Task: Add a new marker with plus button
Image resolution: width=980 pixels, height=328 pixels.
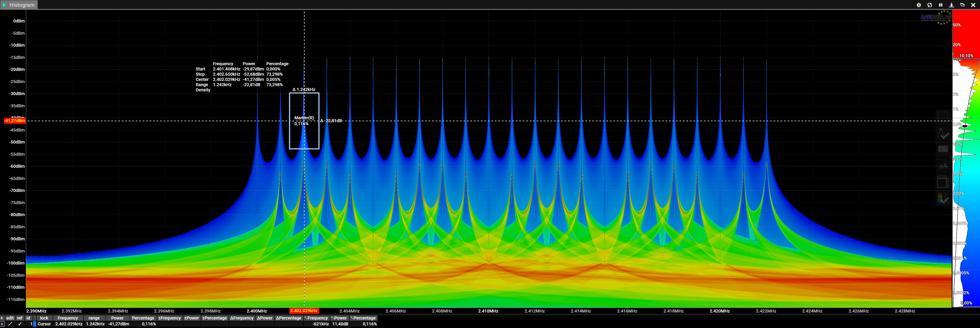Action: (2, 318)
